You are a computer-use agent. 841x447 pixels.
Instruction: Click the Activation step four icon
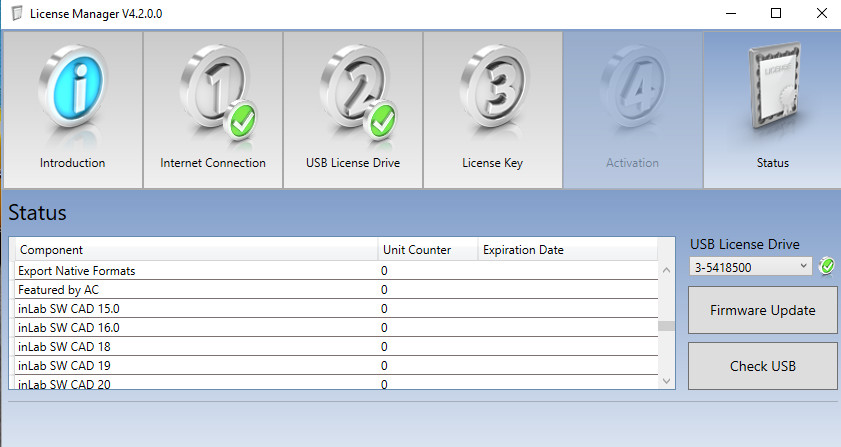pos(633,110)
